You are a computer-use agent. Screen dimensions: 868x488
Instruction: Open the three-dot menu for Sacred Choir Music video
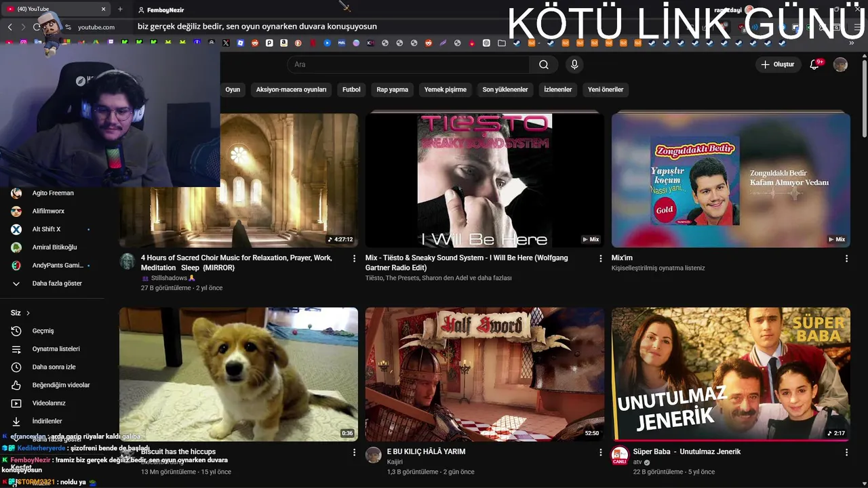[x=354, y=258]
